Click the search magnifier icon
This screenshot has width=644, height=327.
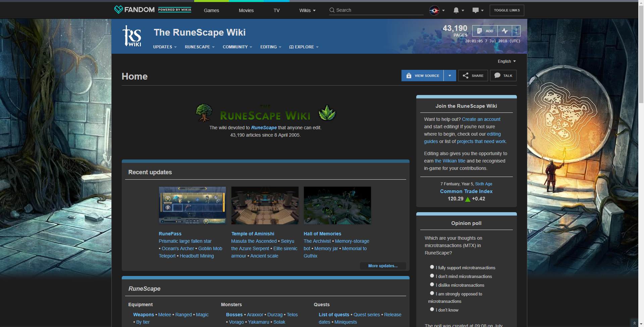(332, 10)
